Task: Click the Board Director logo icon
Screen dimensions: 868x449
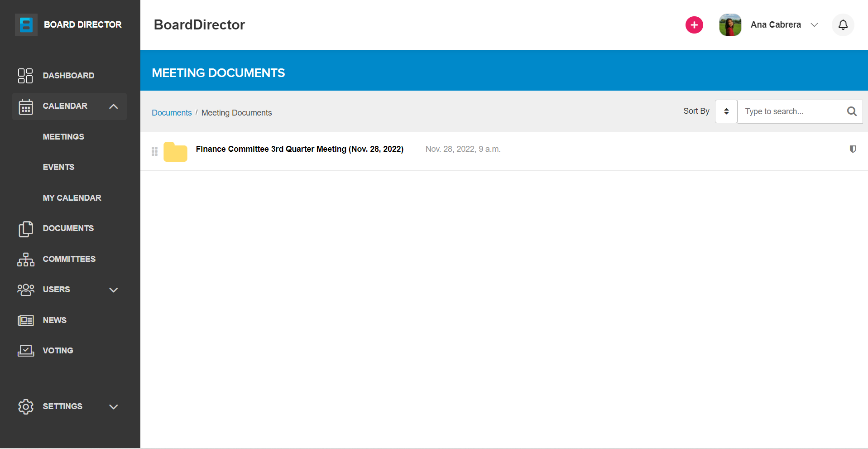Action: 26,25
